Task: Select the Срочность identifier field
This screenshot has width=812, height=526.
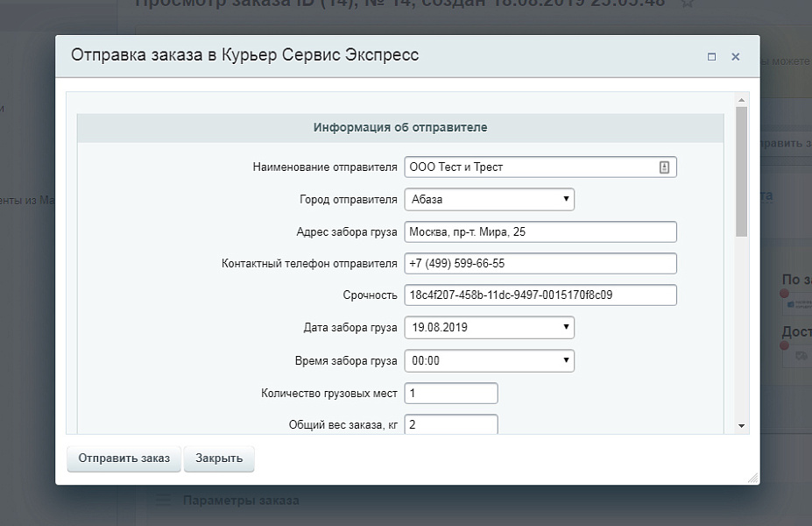Action: tap(539, 295)
